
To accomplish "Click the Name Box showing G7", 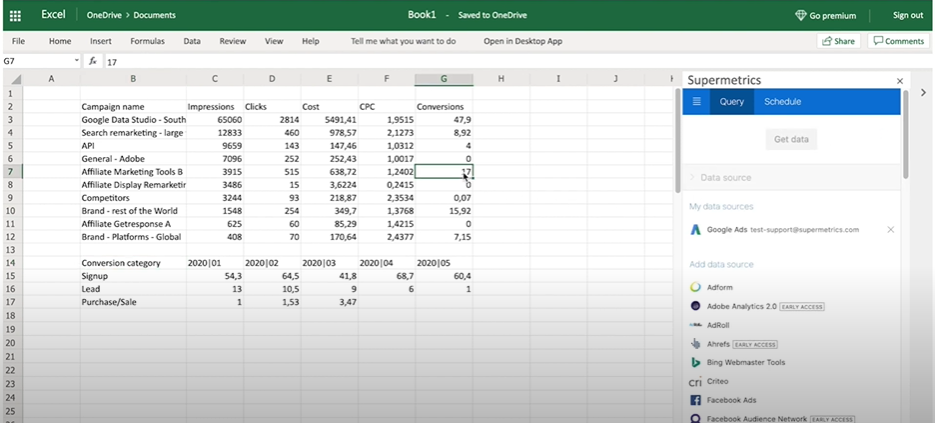I will coord(37,61).
